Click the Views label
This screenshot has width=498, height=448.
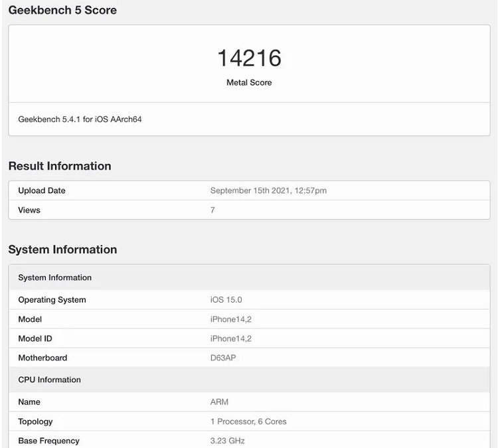click(29, 210)
